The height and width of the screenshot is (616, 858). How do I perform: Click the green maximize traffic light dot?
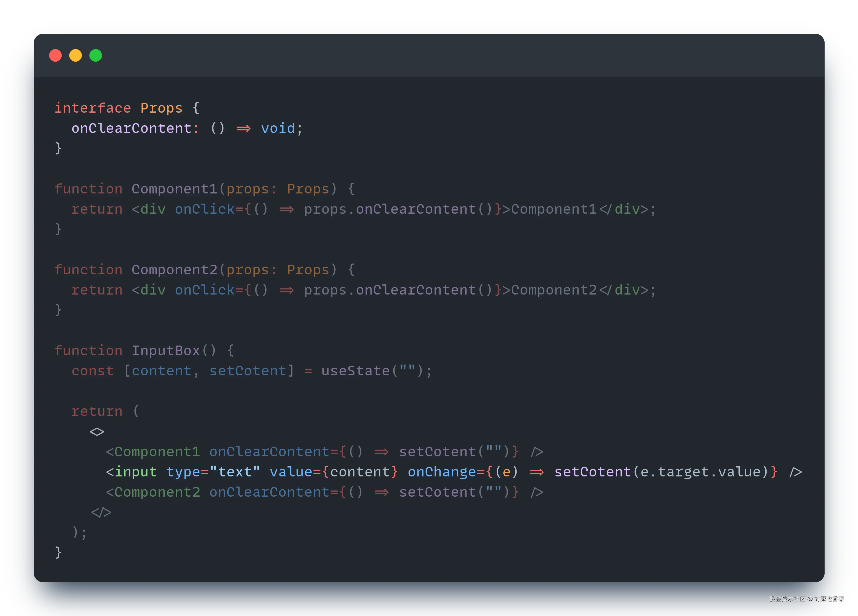[96, 56]
